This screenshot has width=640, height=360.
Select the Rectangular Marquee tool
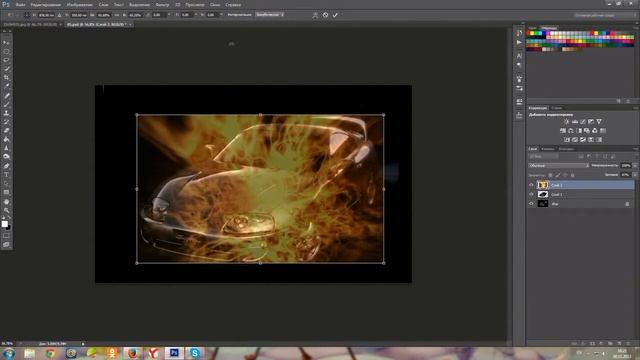pyautogui.click(x=6, y=51)
